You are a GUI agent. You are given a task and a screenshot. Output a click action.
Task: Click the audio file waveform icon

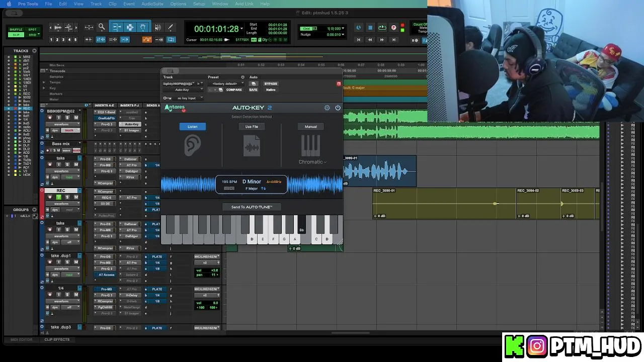252,147
